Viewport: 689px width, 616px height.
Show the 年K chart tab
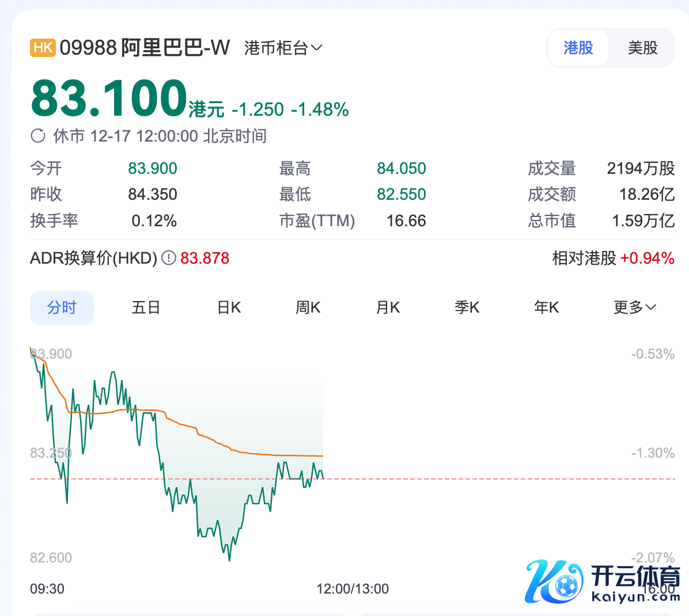[x=546, y=307]
